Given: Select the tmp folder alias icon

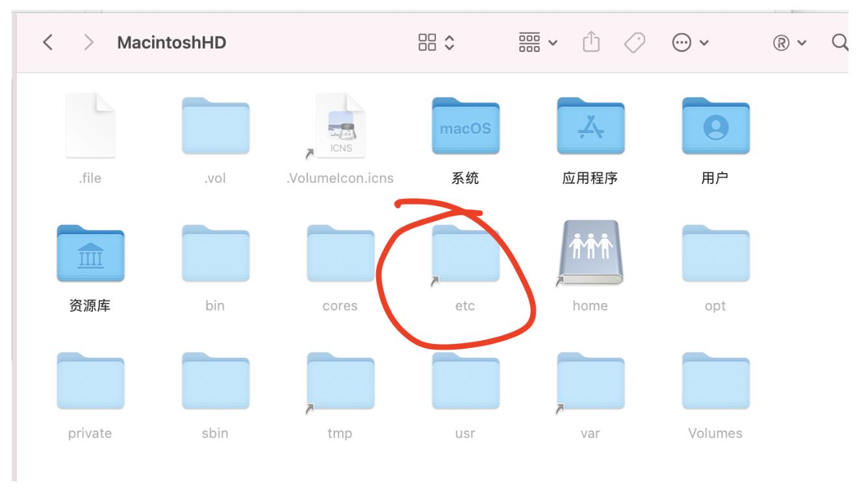Looking at the screenshot, I should 340,380.
